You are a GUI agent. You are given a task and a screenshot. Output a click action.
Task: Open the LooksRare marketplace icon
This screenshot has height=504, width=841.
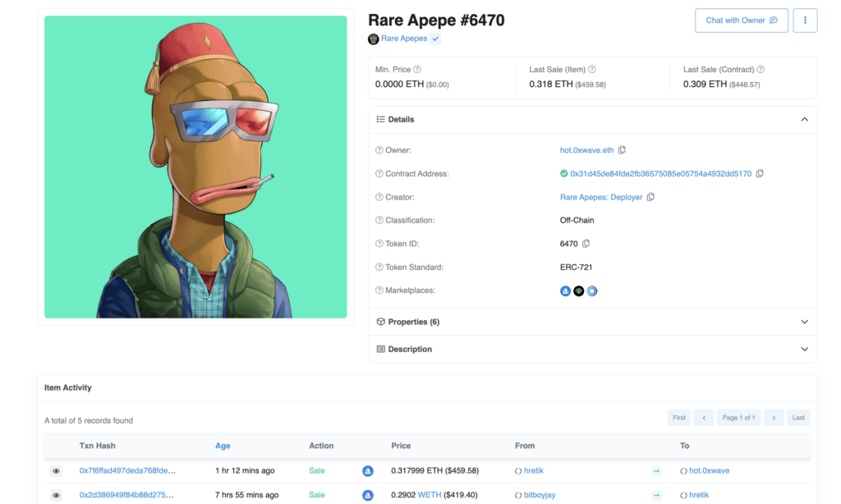pyautogui.click(x=578, y=291)
